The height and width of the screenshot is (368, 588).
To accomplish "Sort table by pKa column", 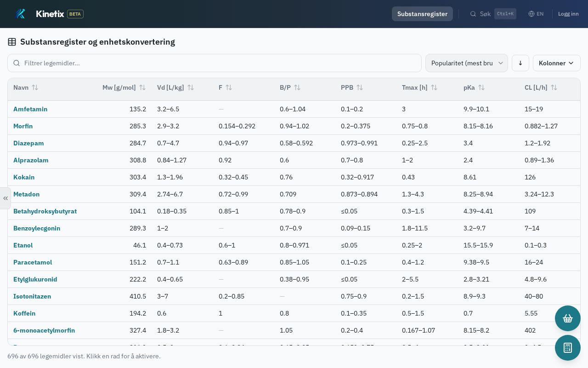I will [x=474, y=87].
